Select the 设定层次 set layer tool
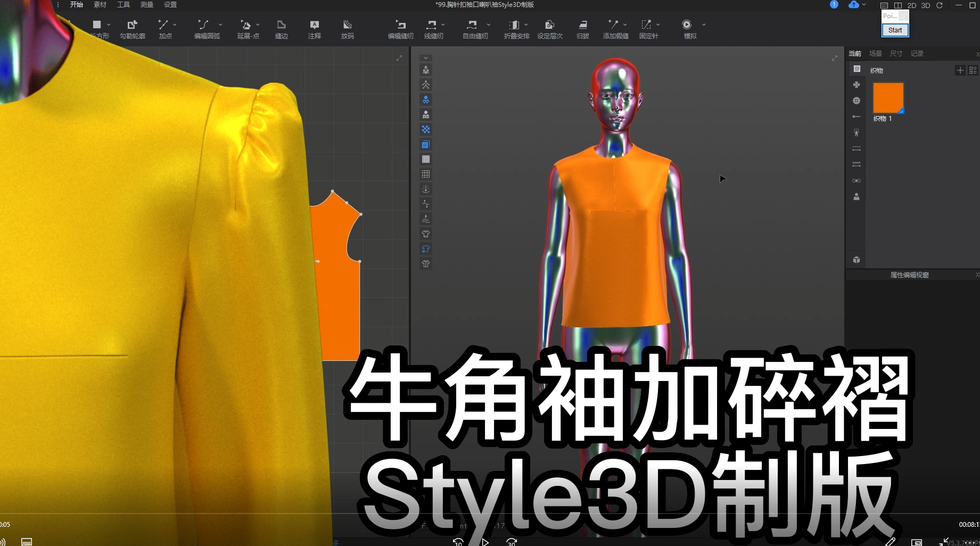Screen dimensions: 980x546 [x=550, y=29]
